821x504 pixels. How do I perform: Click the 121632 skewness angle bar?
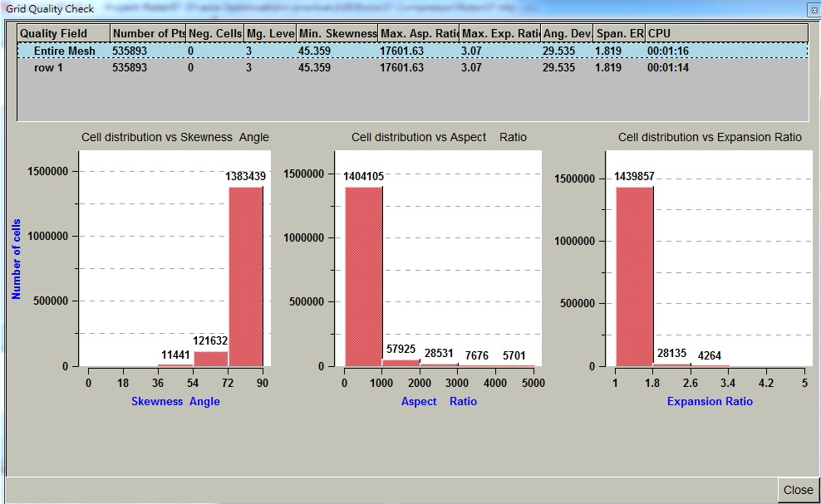click(211, 358)
